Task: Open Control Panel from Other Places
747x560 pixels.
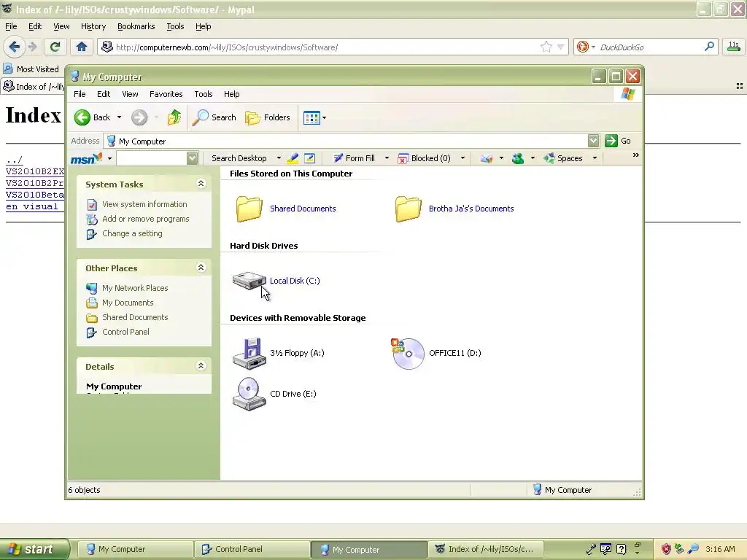Action: 125,332
